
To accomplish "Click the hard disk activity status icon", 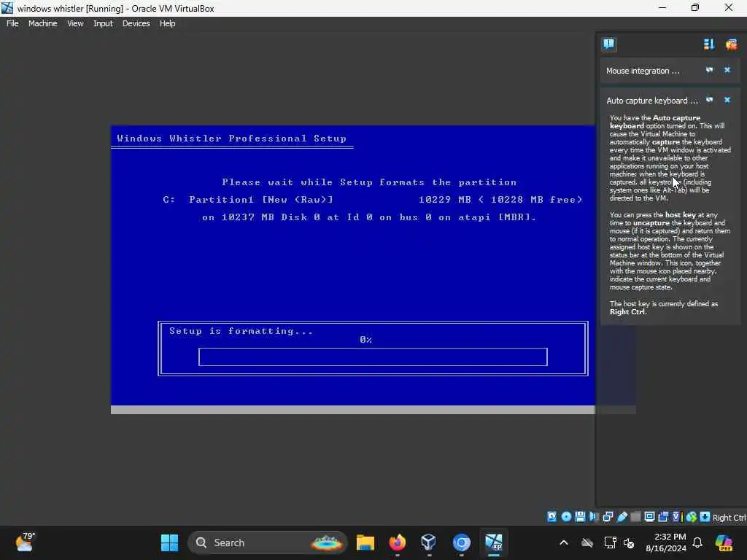I will click(x=551, y=517).
